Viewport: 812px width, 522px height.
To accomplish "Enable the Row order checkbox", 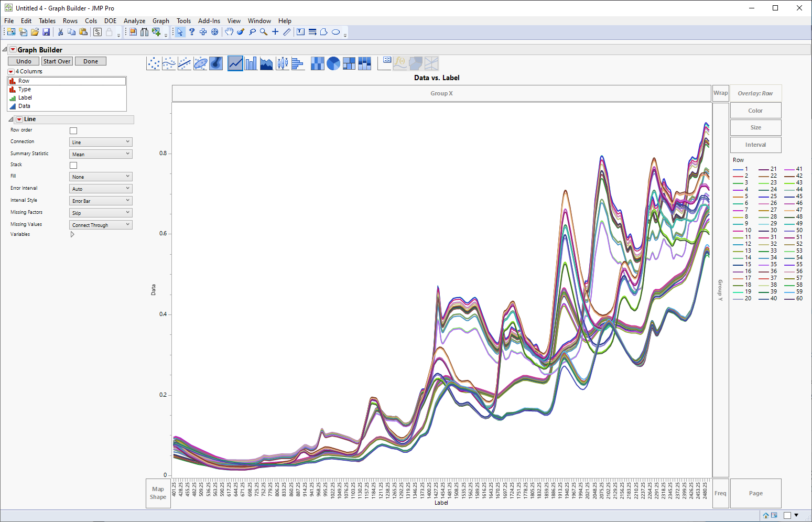I will coord(73,130).
